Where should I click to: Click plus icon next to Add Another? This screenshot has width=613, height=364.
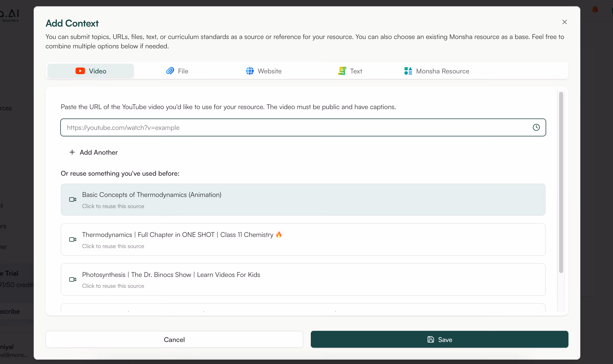point(72,152)
